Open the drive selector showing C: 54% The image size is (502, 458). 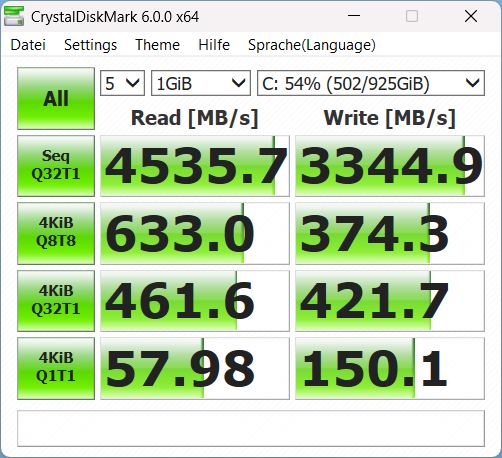coord(371,83)
